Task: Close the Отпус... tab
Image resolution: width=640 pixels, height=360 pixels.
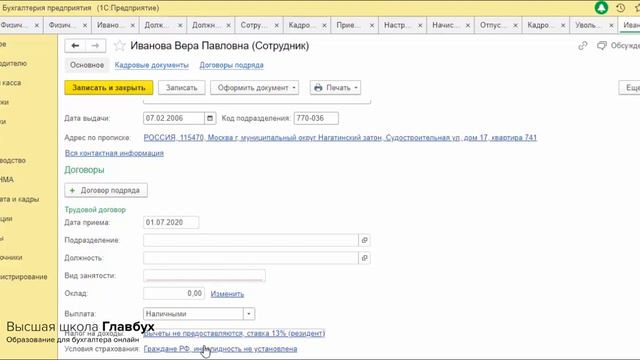Action: tap(516, 25)
